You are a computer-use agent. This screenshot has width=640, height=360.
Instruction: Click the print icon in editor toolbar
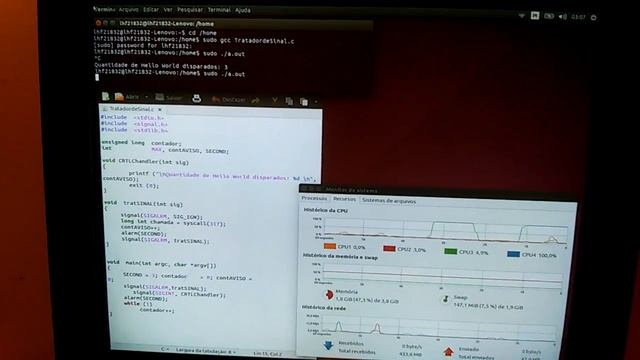point(197,98)
